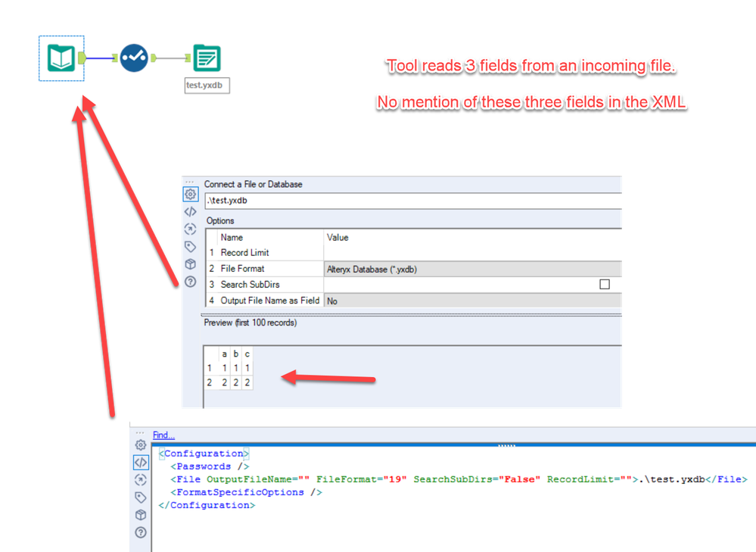Click column header 'a' in preview table

point(224,354)
